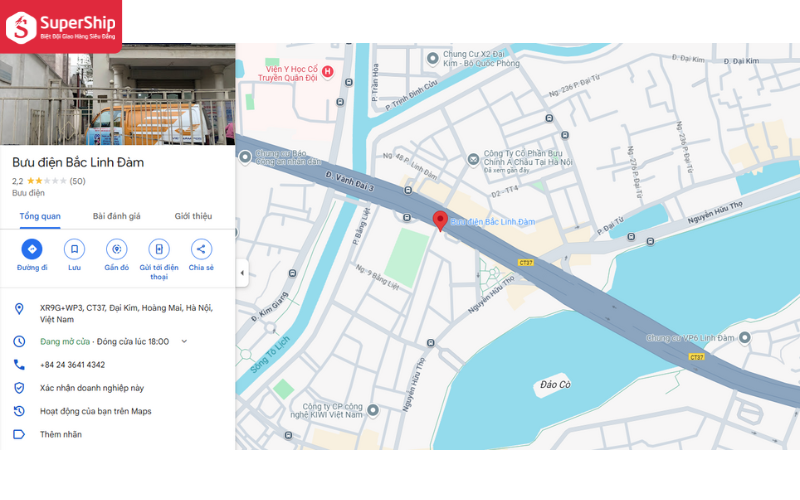Click the SuperShip logo

point(61,27)
